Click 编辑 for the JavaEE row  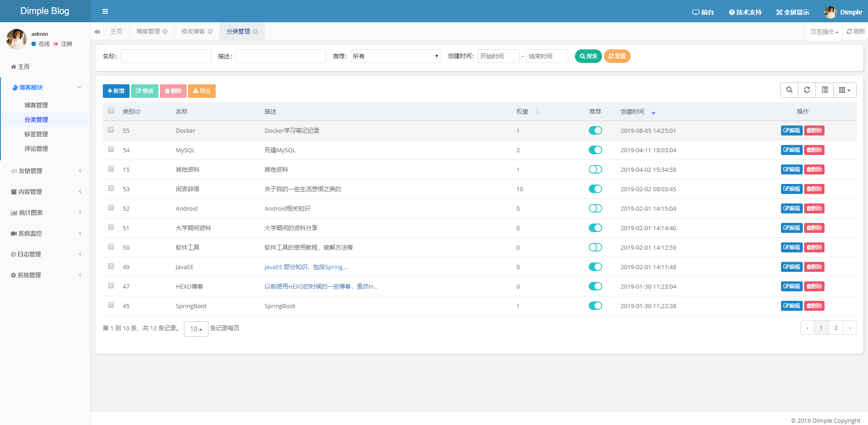coord(791,267)
